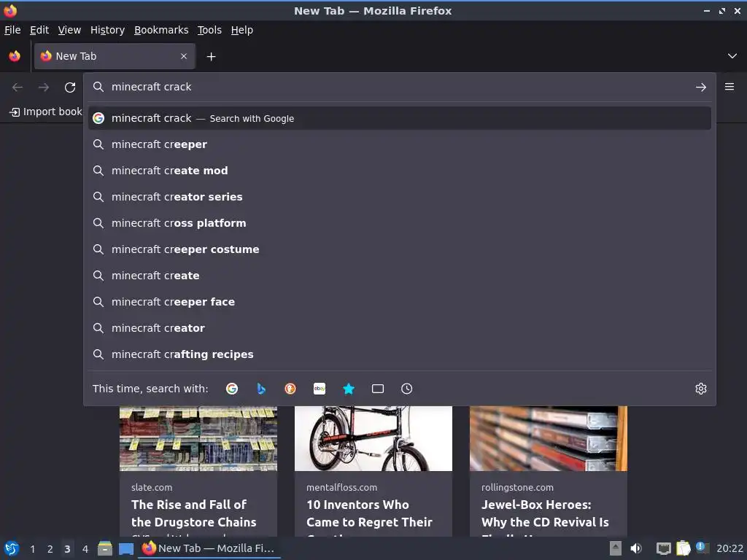
Task: Click show desktop icon in taskbar
Action: click(125, 548)
